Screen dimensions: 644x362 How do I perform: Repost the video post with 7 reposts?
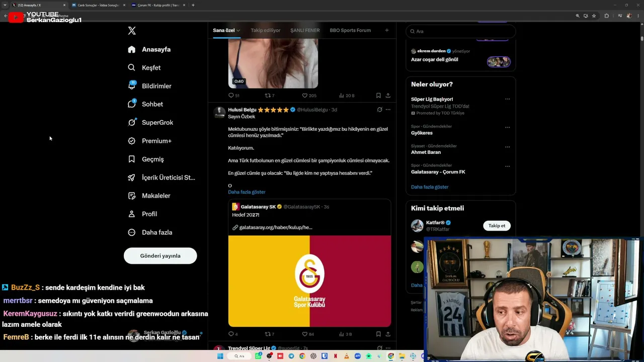[270, 96]
